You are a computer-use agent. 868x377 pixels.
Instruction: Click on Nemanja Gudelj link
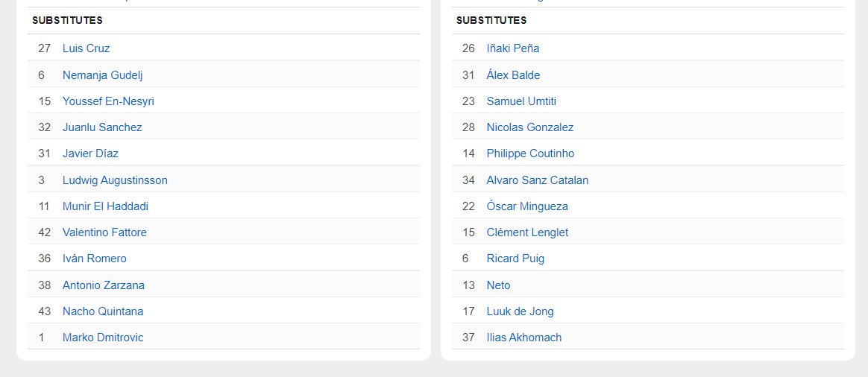click(x=102, y=75)
